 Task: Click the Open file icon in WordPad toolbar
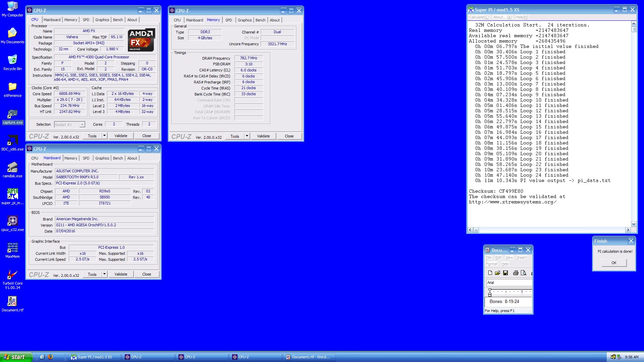click(x=498, y=273)
